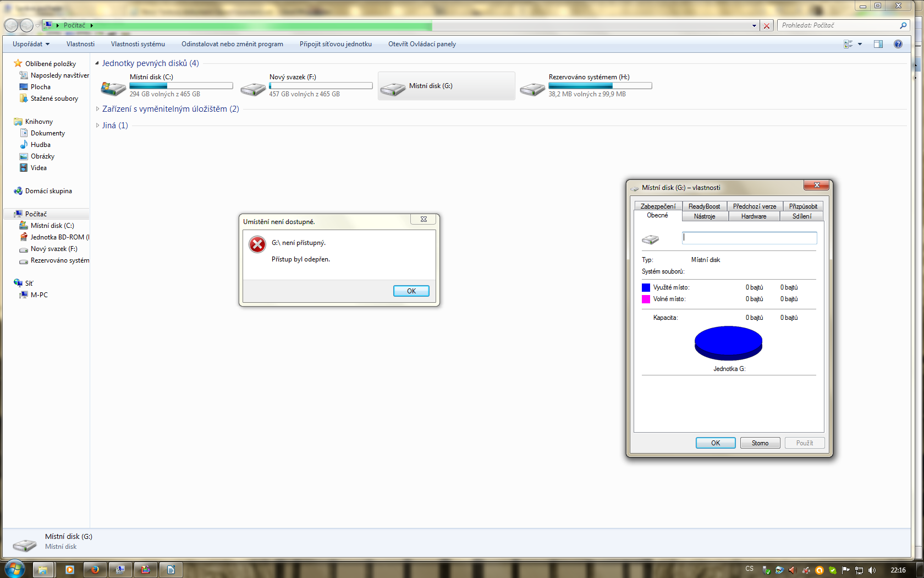Image resolution: width=924 pixels, height=578 pixels.
Task: Switch to the Zabezpečení tab
Action: pyautogui.click(x=658, y=206)
